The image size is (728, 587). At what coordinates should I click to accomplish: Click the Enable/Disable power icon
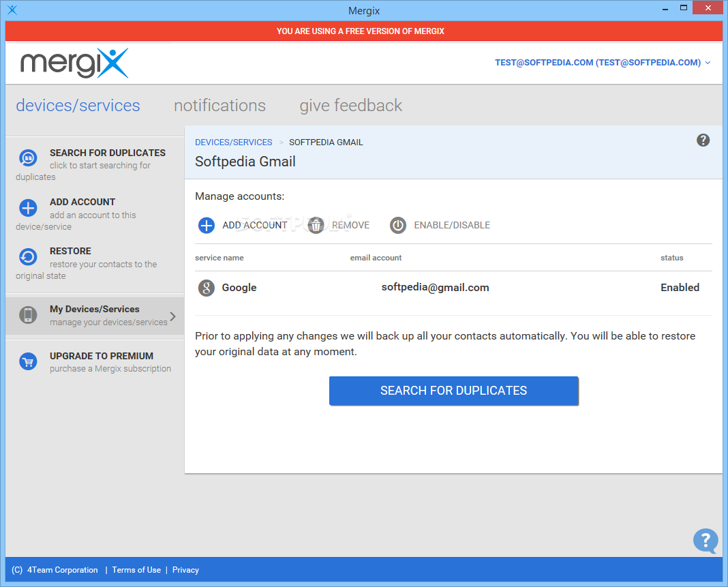[x=398, y=225]
